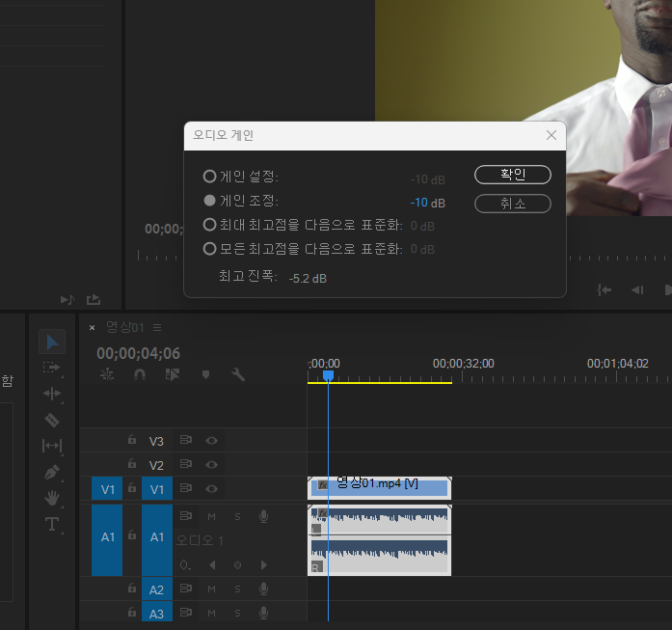Open Timeline display settings wrench
672x630 pixels.
click(238, 375)
